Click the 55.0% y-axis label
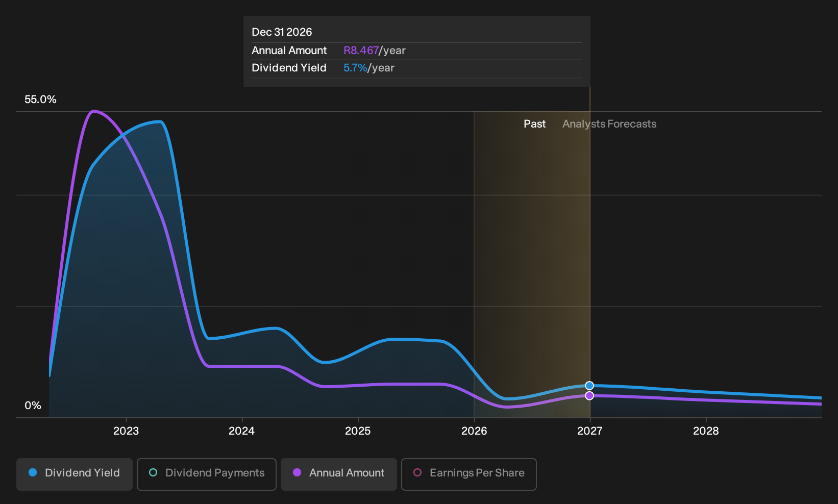The height and width of the screenshot is (504, 838). click(x=40, y=99)
